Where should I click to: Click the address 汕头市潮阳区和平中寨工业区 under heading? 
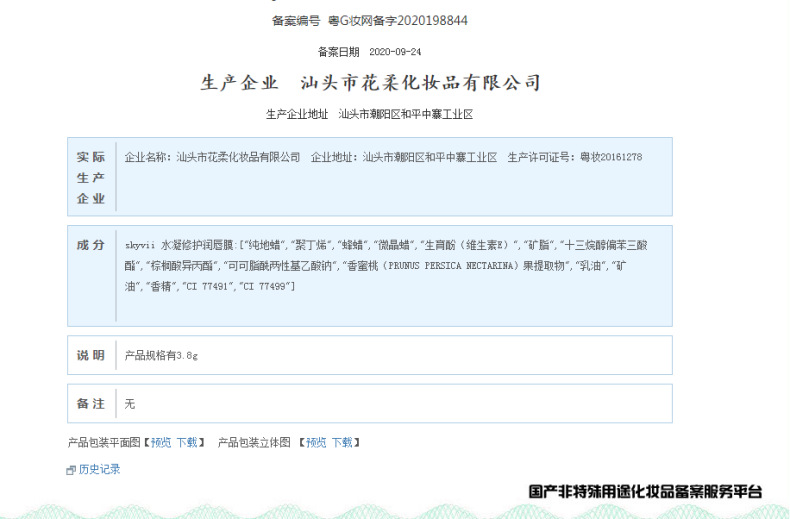coord(406,114)
